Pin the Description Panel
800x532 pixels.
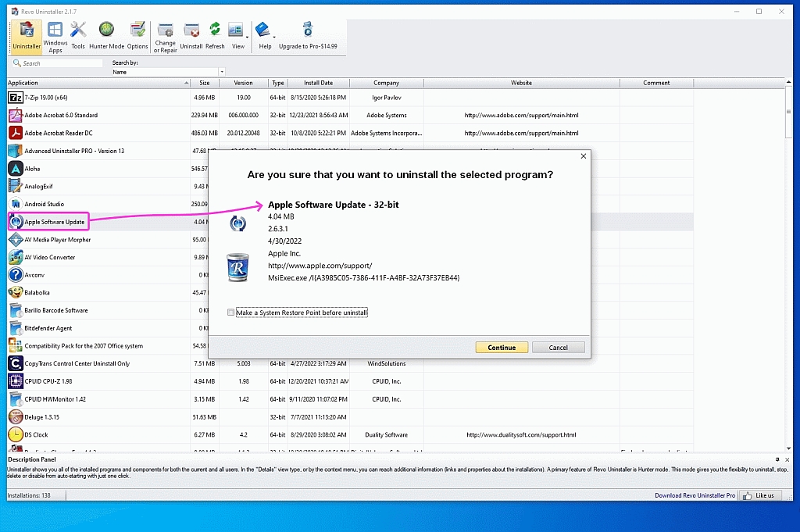coord(777,459)
